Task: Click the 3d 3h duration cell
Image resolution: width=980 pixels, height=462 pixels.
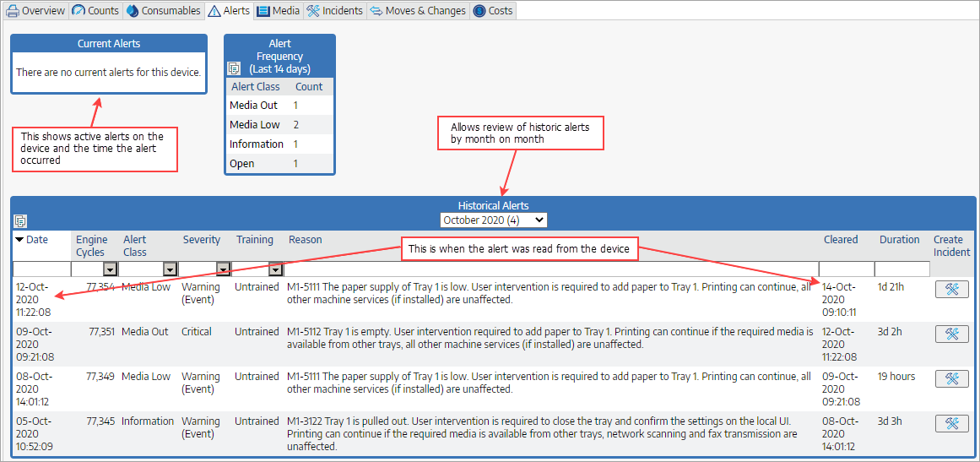Action: (890, 421)
